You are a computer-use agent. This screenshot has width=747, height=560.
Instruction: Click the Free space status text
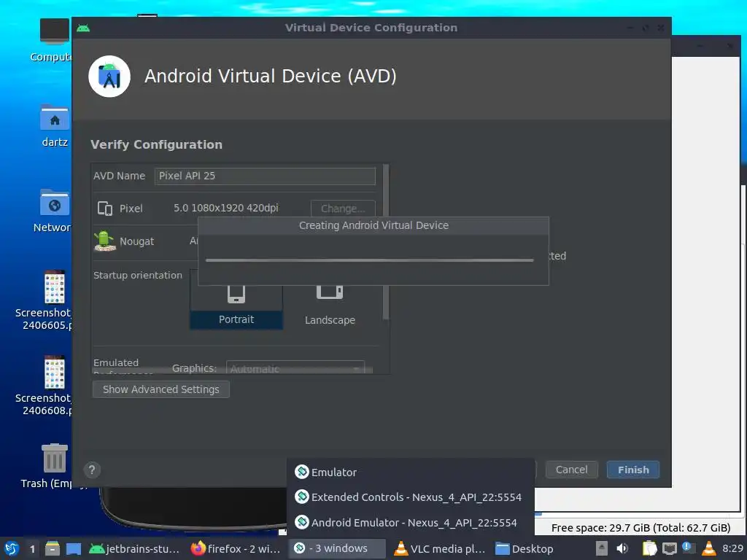[x=640, y=528]
